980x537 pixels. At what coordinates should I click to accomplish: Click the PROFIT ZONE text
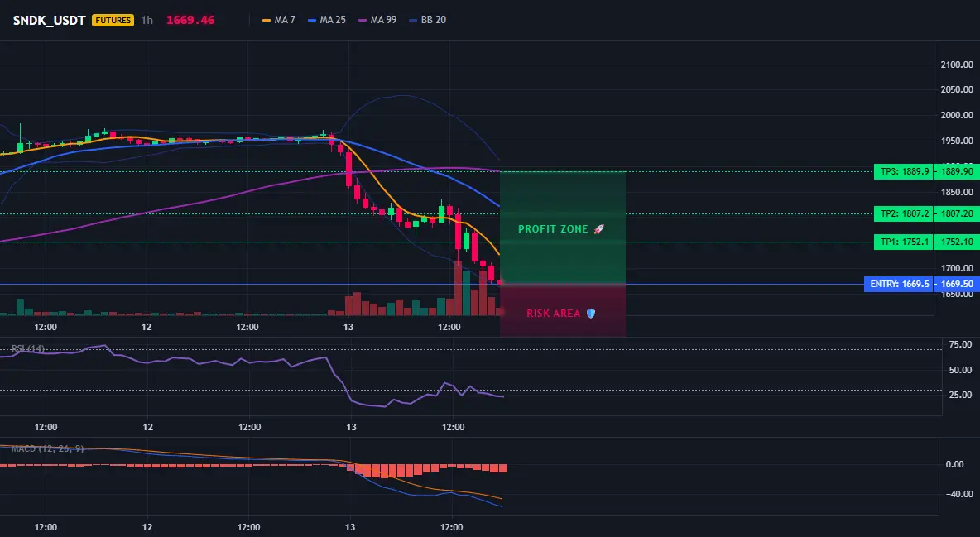click(x=553, y=229)
